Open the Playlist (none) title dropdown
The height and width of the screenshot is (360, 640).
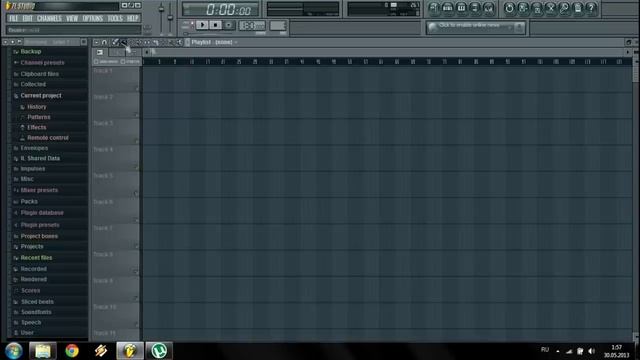[x=214, y=42]
